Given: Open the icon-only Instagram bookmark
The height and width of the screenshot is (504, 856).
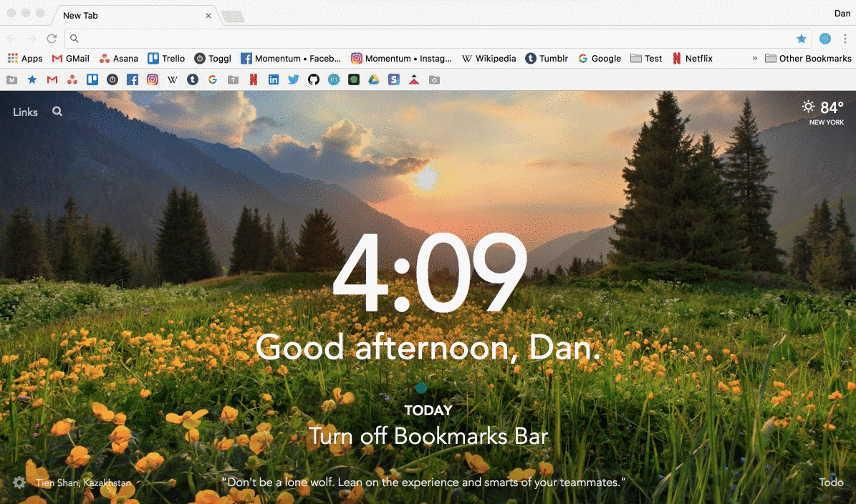Looking at the screenshot, I should [x=153, y=79].
